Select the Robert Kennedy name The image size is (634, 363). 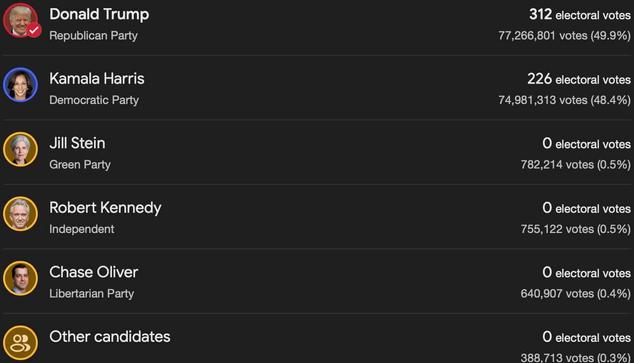pos(105,208)
